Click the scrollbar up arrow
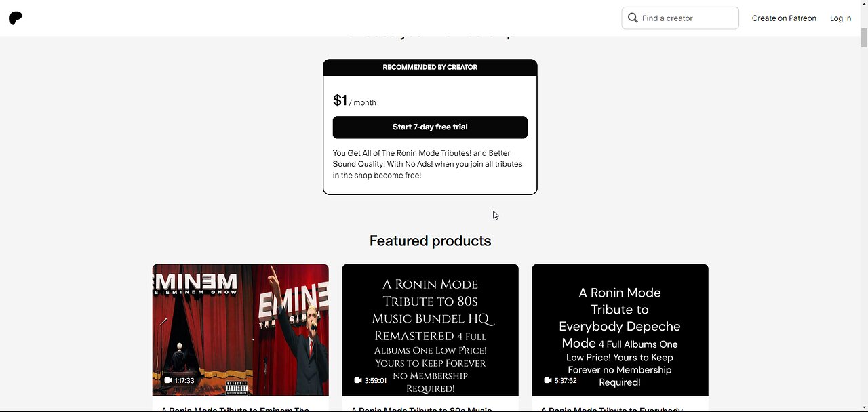 pyautogui.click(x=863, y=5)
